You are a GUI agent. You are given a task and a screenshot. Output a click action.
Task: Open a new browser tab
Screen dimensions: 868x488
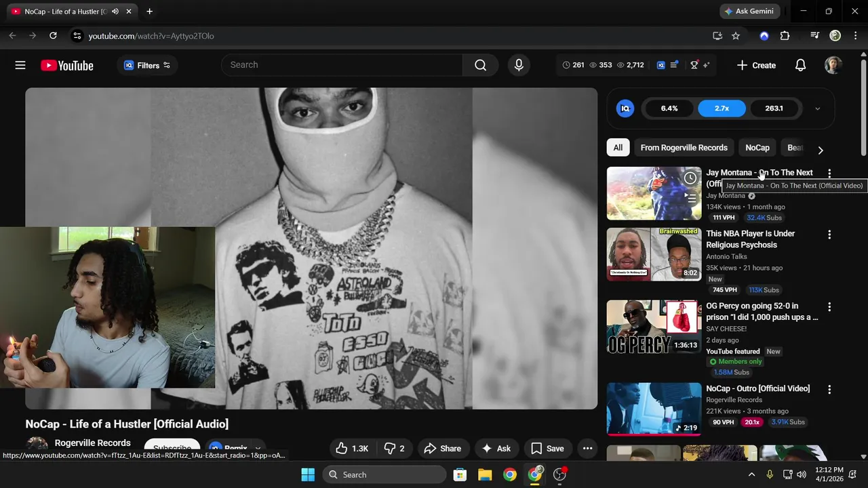tap(149, 12)
